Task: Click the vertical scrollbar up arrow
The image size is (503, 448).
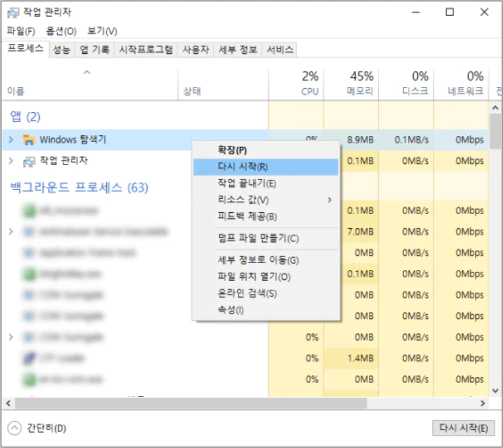Action: tap(496, 108)
